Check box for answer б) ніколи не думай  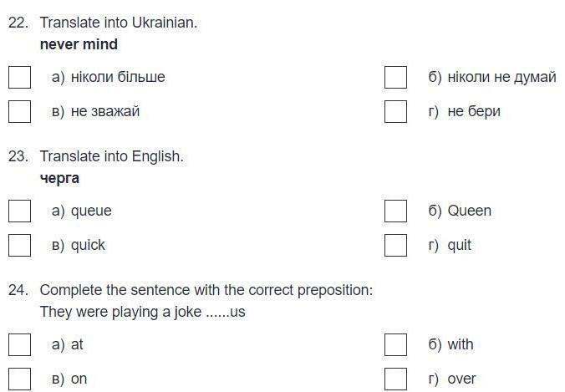(x=395, y=77)
